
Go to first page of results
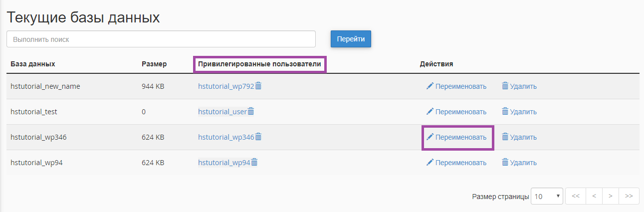coord(575,196)
